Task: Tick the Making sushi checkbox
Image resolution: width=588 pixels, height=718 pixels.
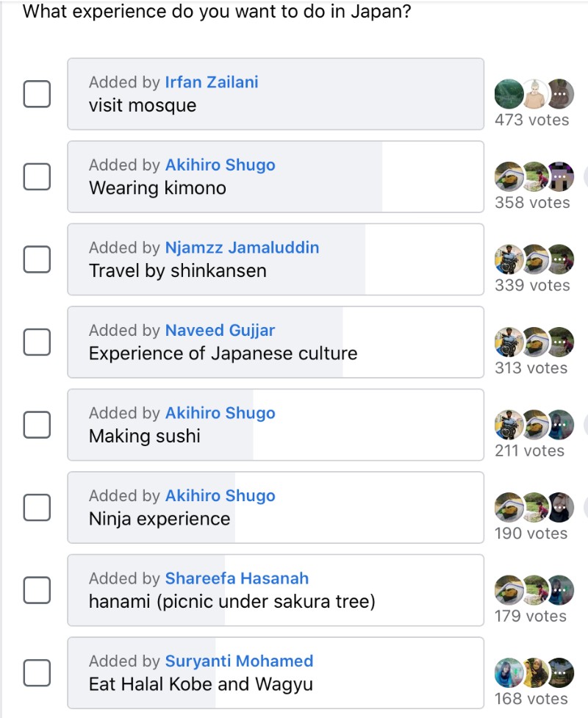Action: click(x=37, y=425)
